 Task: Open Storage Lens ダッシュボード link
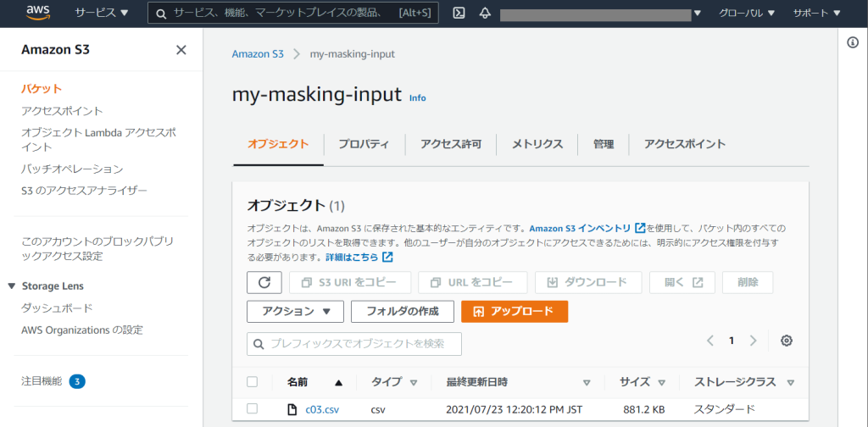57,308
